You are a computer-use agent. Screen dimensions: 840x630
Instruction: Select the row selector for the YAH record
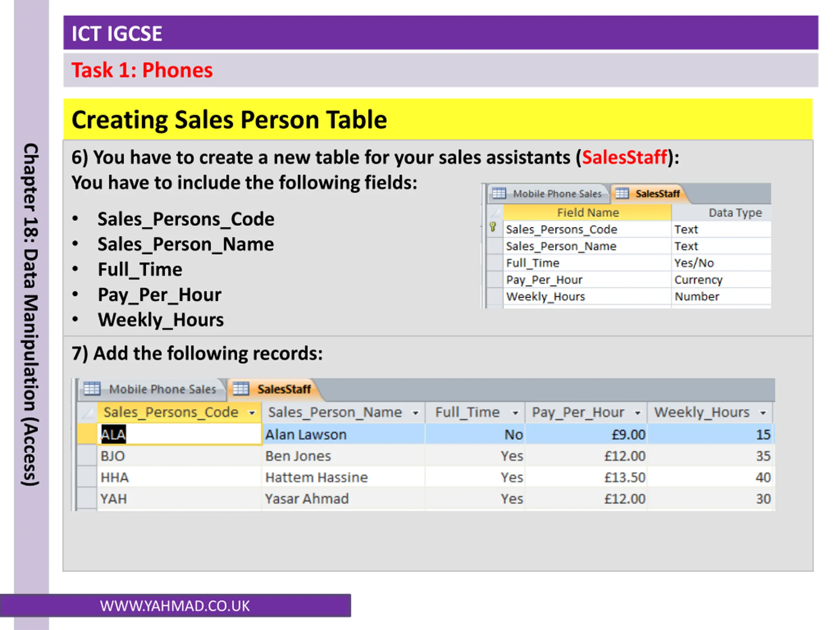point(87,498)
